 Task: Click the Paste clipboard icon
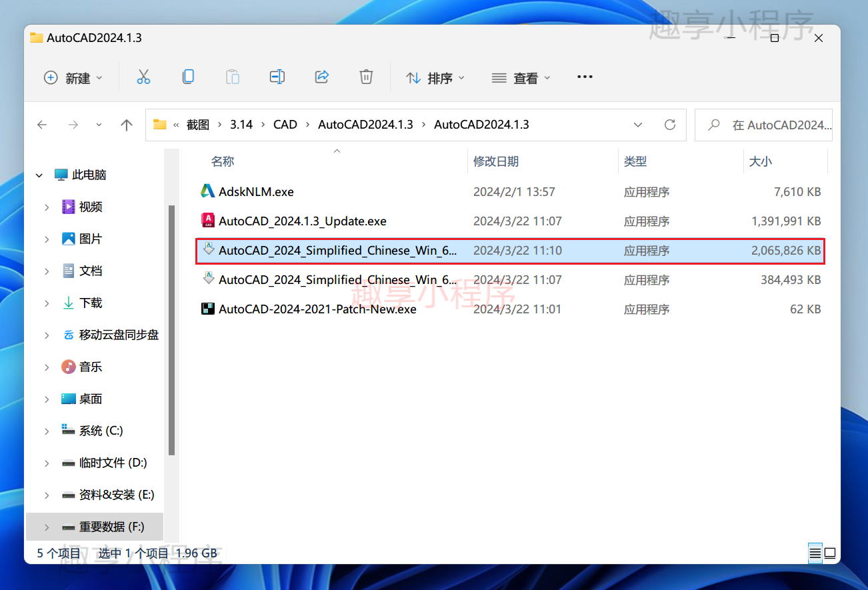[x=233, y=77]
